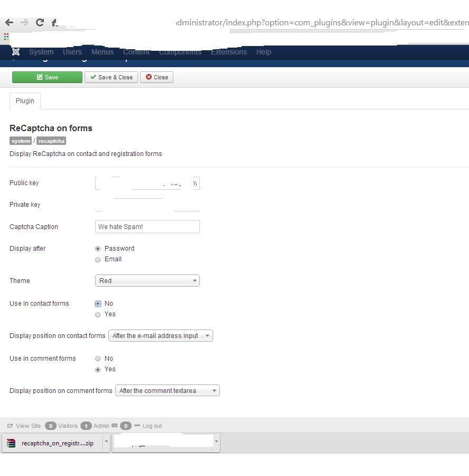
Task: Open the Content menu
Action: tap(136, 52)
